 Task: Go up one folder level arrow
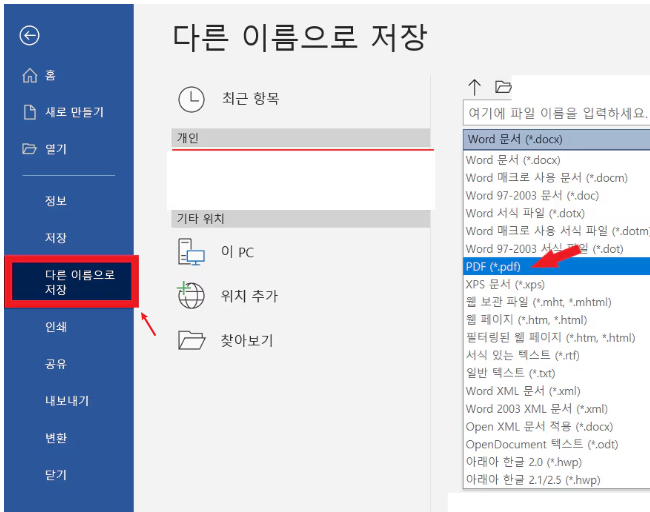475,87
